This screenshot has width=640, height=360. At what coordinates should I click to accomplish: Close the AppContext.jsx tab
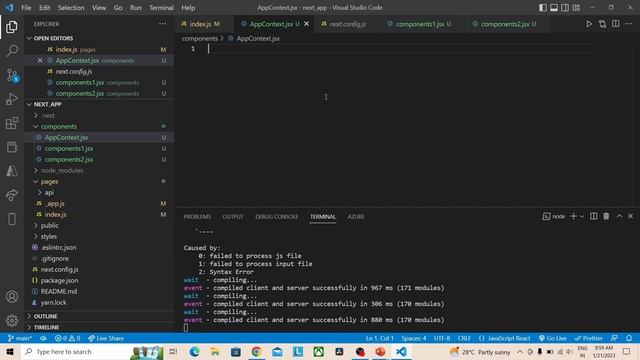pyautogui.click(x=307, y=24)
